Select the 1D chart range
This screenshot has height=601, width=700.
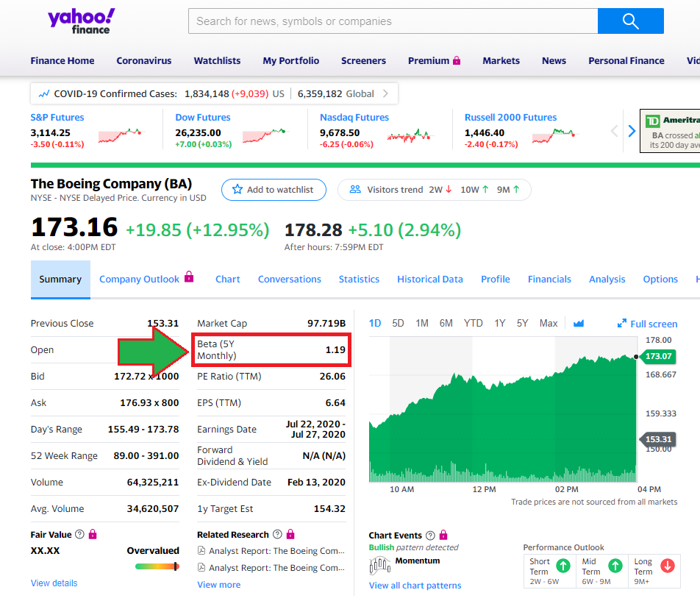coord(375,323)
